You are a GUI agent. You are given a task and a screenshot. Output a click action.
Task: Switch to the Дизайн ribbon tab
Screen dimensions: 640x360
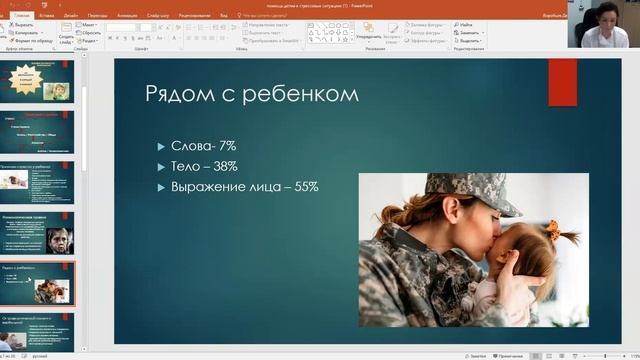click(x=71, y=16)
